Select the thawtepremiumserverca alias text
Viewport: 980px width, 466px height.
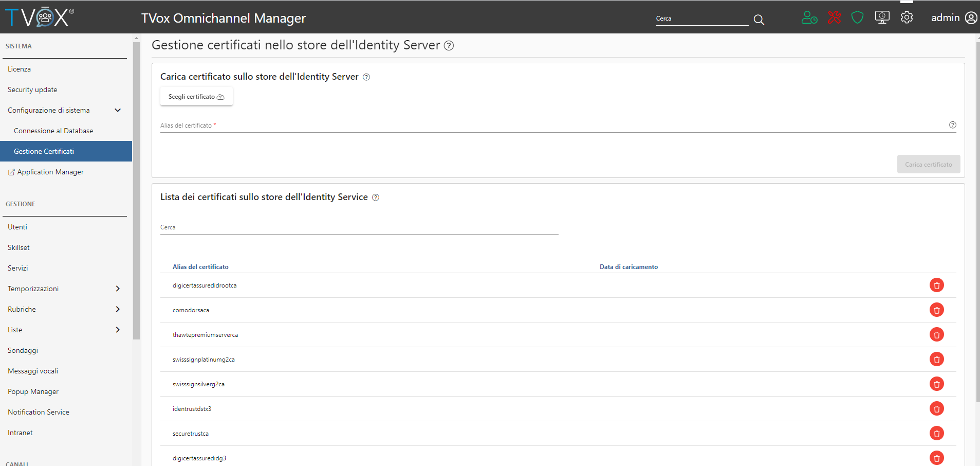pos(205,335)
